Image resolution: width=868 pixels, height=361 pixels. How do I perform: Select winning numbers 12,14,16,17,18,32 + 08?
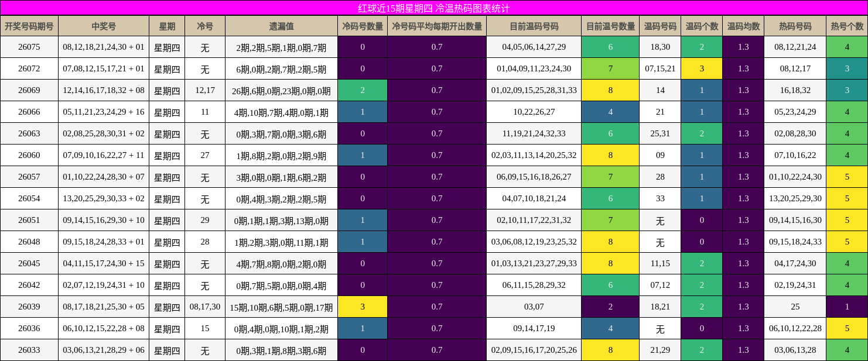pos(104,90)
